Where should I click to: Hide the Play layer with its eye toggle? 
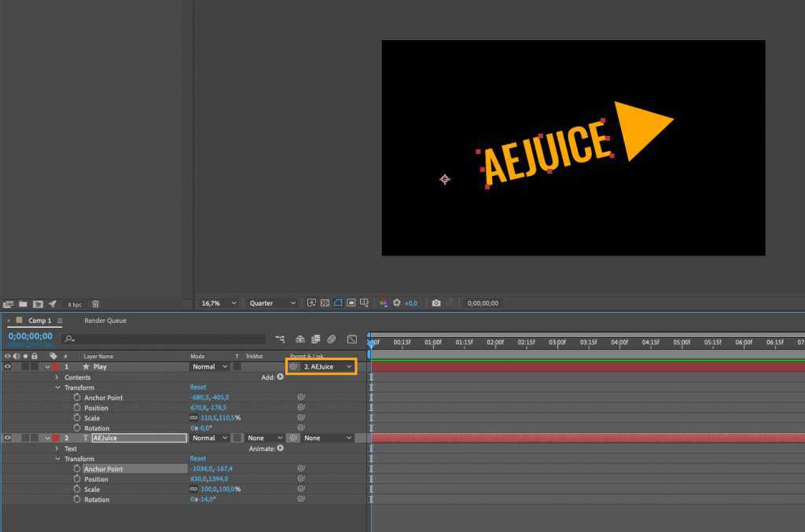[x=7, y=366]
